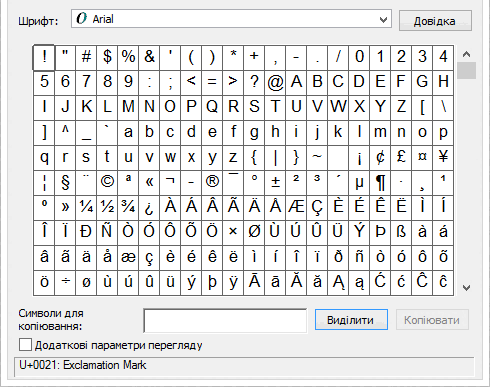The width and height of the screenshot is (490, 387).
Task: Select the one quarter ¼ fraction
Action: (86, 207)
